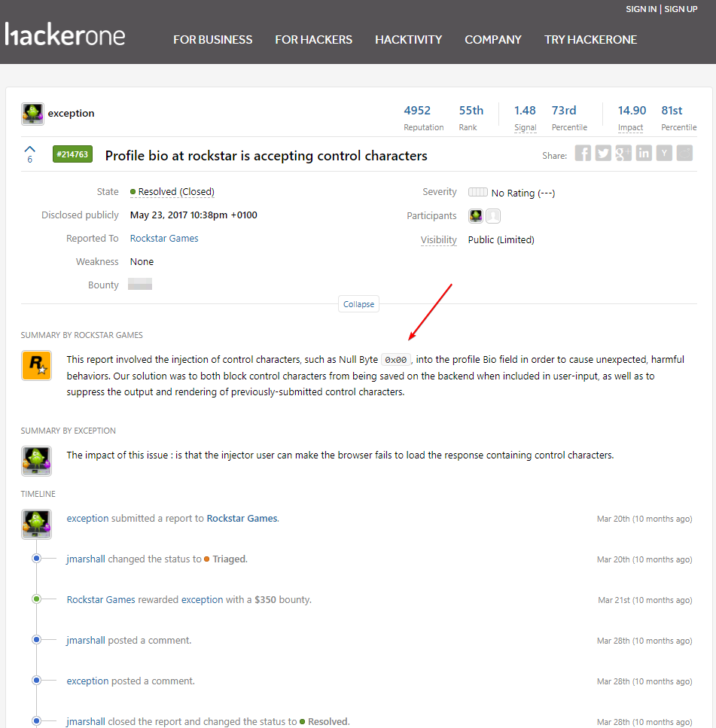The height and width of the screenshot is (728, 716).
Task: Open the For Business menu
Action: [212, 40]
